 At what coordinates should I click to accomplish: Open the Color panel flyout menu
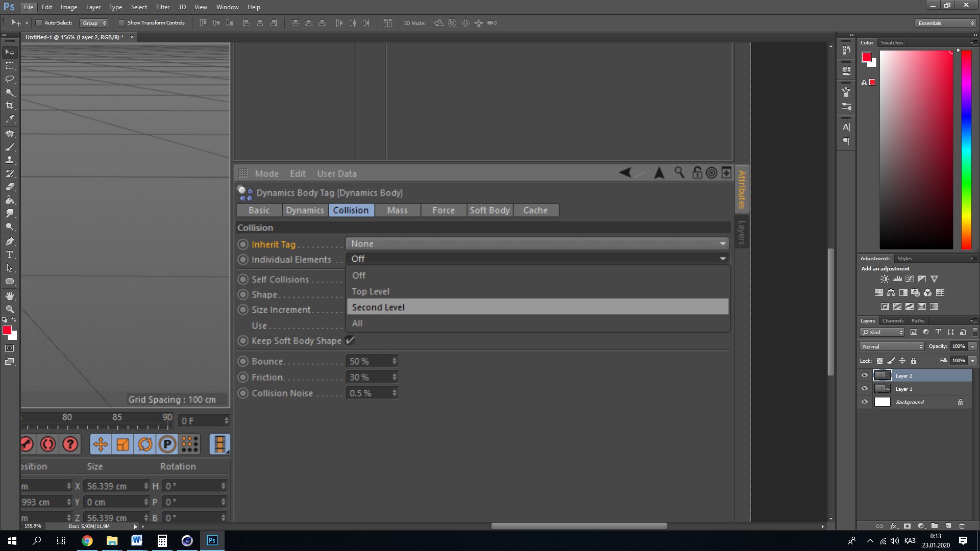(x=973, y=43)
